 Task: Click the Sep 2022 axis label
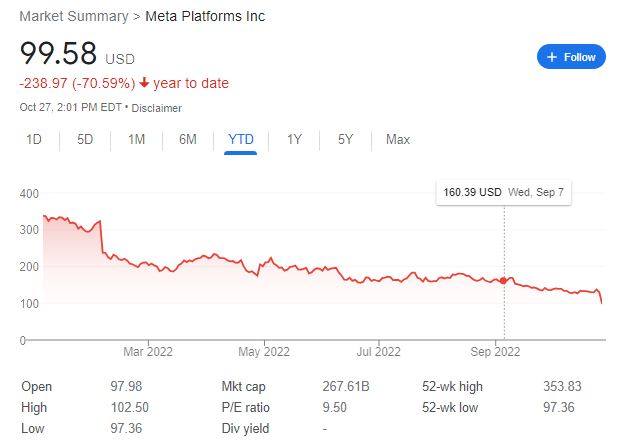click(494, 351)
